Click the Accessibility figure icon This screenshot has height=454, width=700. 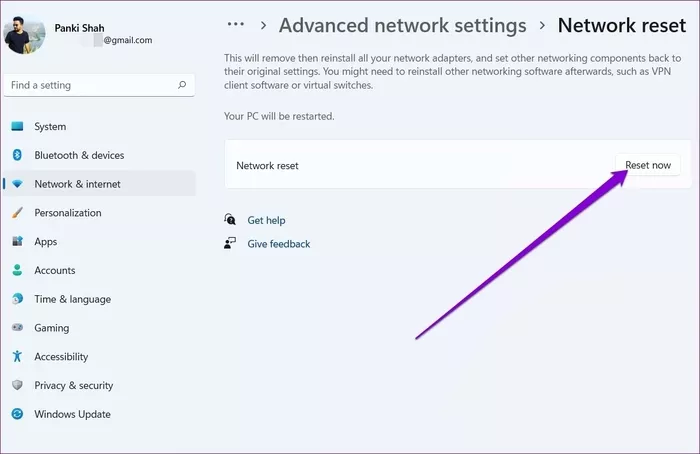[17, 356]
